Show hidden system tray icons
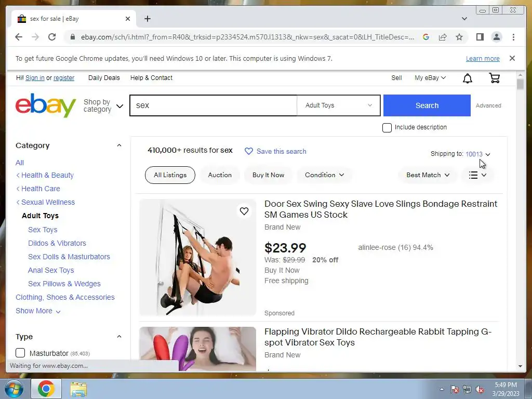Screen dimensions: 532x399 (x=442, y=389)
